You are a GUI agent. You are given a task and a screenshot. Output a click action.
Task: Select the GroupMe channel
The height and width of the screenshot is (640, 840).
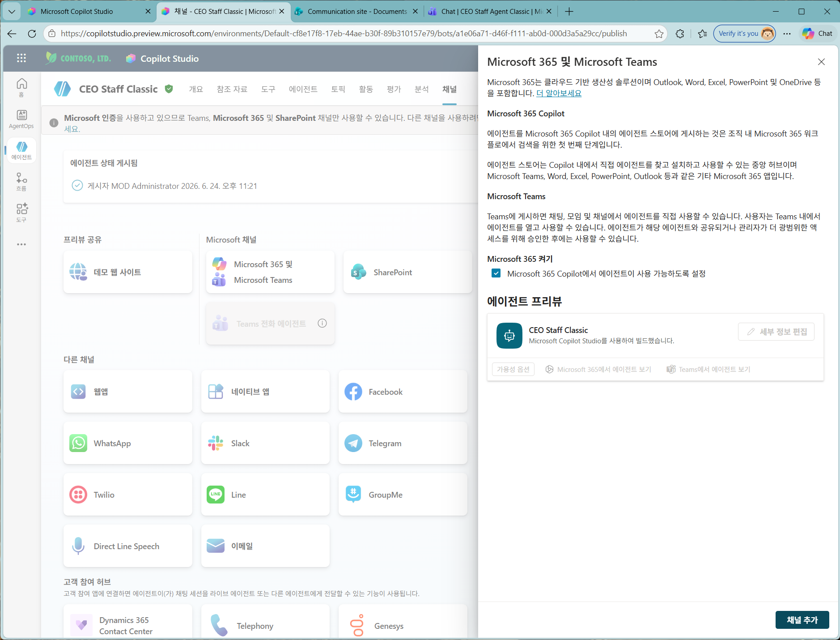(x=403, y=495)
